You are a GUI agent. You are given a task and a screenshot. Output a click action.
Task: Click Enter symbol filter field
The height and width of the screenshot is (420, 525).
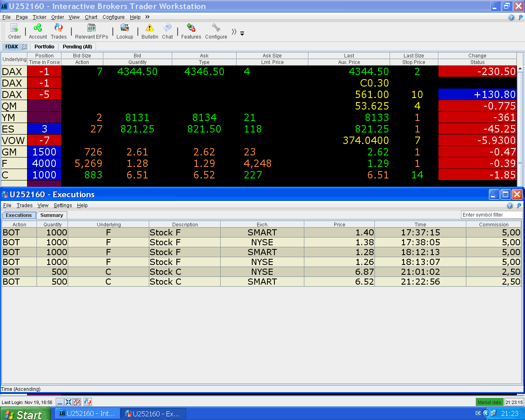click(492, 215)
